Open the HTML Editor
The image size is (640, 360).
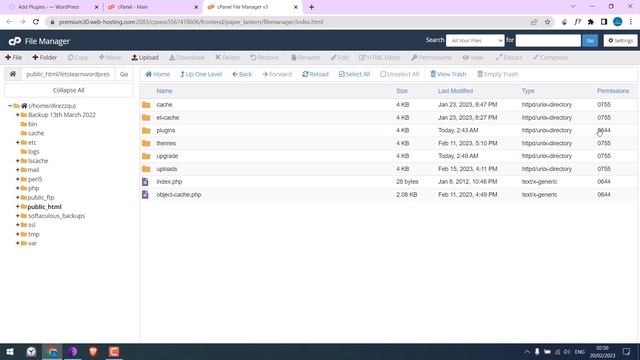pyautogui.click(x=380, y=58)
